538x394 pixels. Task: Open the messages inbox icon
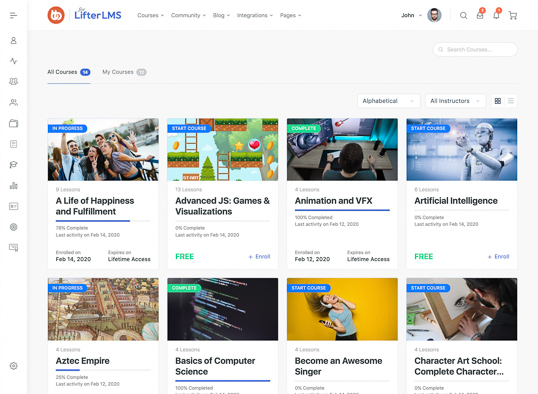pyautogui.click(x=480, y=15)
